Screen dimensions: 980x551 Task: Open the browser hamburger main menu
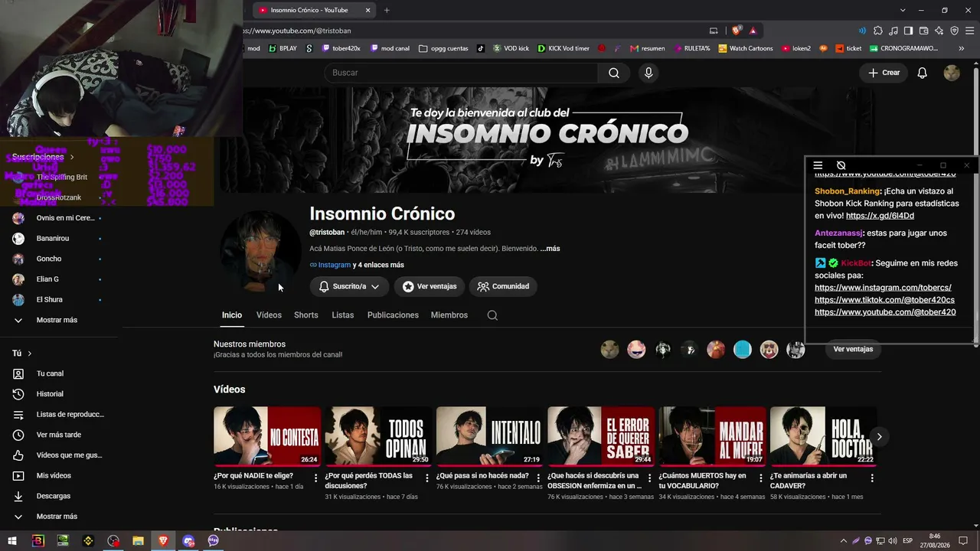(x=969, y=31)
